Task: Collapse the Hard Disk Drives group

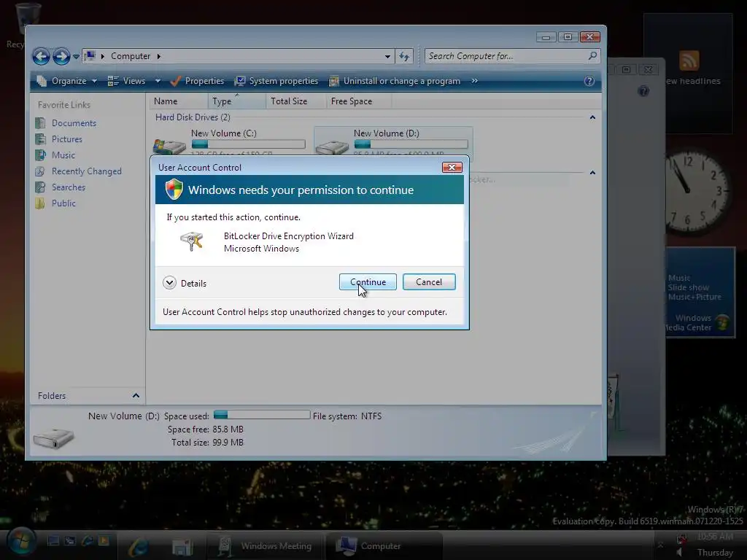Action: coord(592,117)
